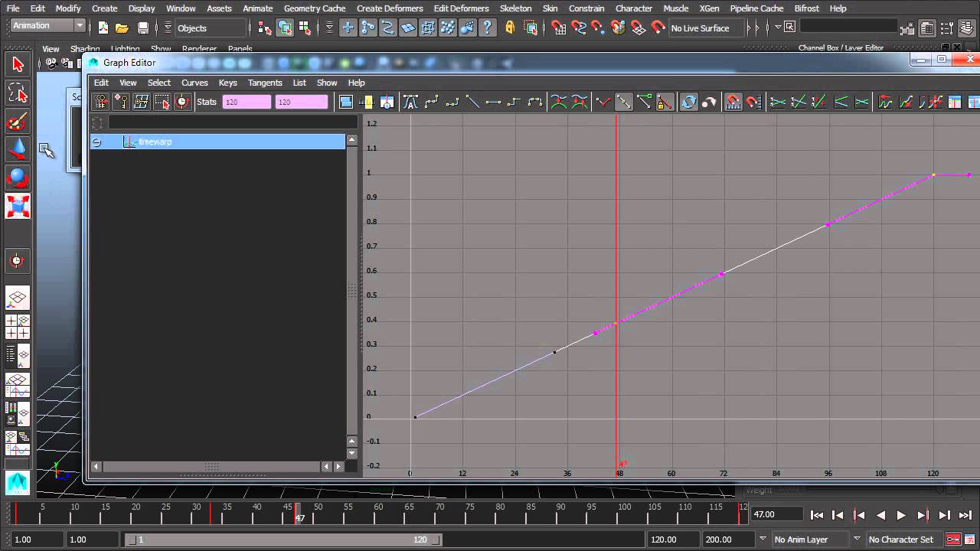This screenshot has width=980, height=551.
Task: Click Play Backwards button
Action: [x=880, y=515]
